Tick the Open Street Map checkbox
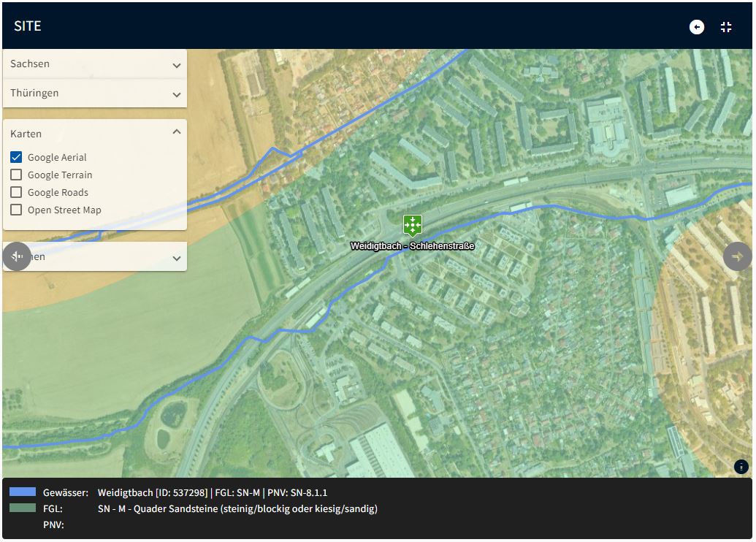This screenshot has height=542, width=756. [x=16, y=210]
